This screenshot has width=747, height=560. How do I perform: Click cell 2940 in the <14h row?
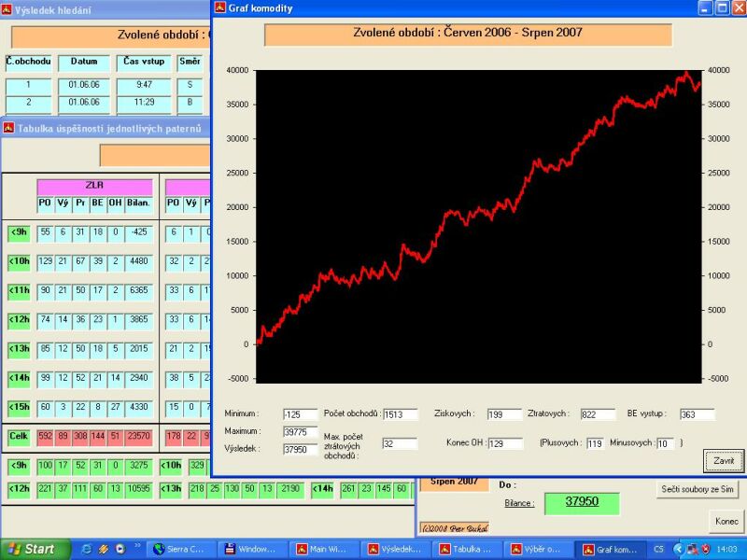(x=138, y=378)
